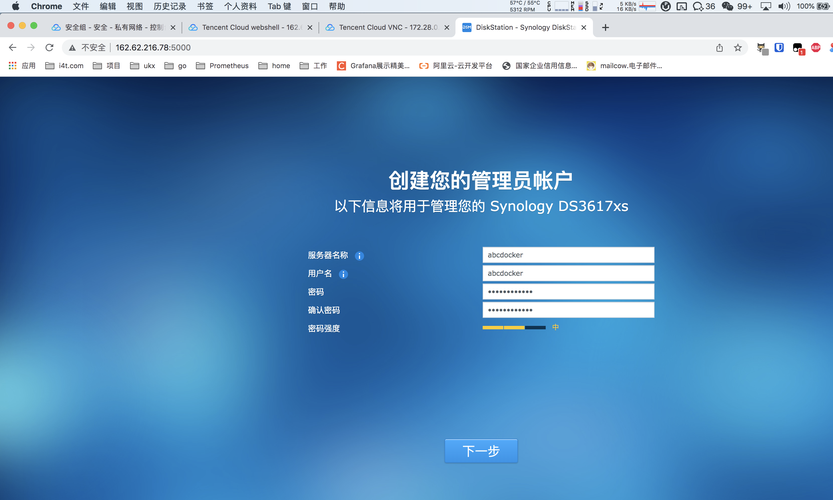Click the info icon next to 用户名
This screenshot has height=500, width=833.
coord(343,274)
